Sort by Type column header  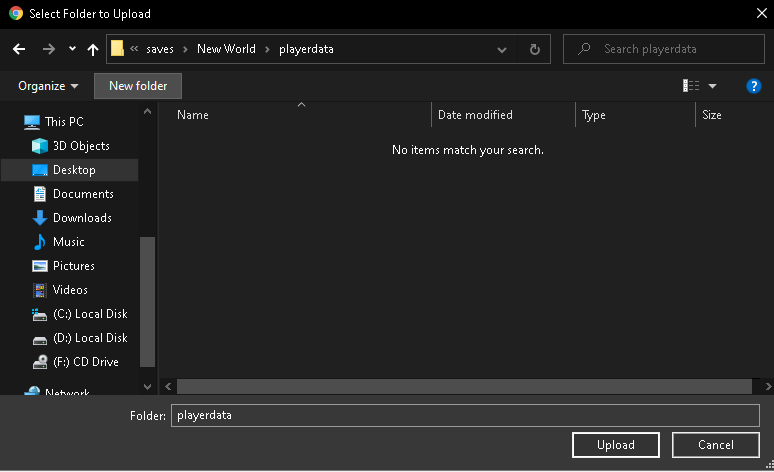(593, 115)
